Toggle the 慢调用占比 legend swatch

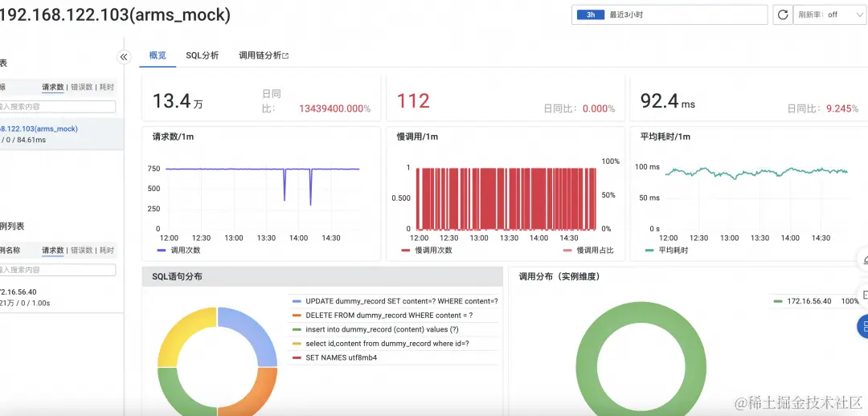[x=567, y=250]
